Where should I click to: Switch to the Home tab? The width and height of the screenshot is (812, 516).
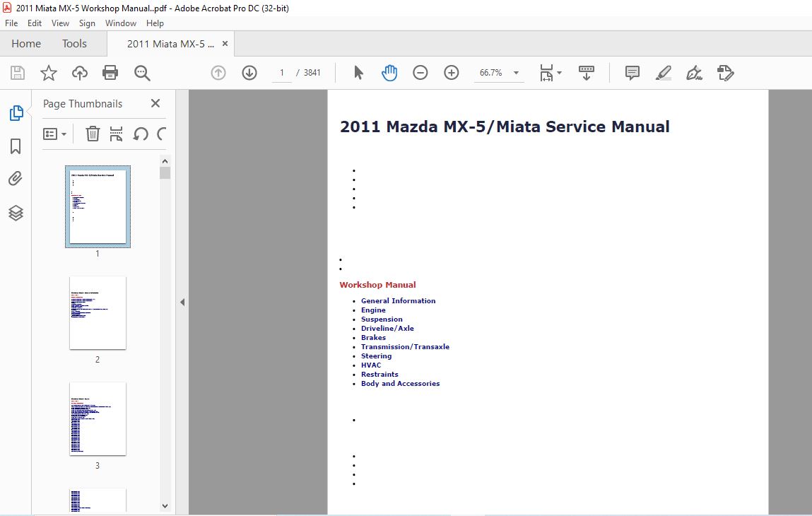tap(26, 44)
